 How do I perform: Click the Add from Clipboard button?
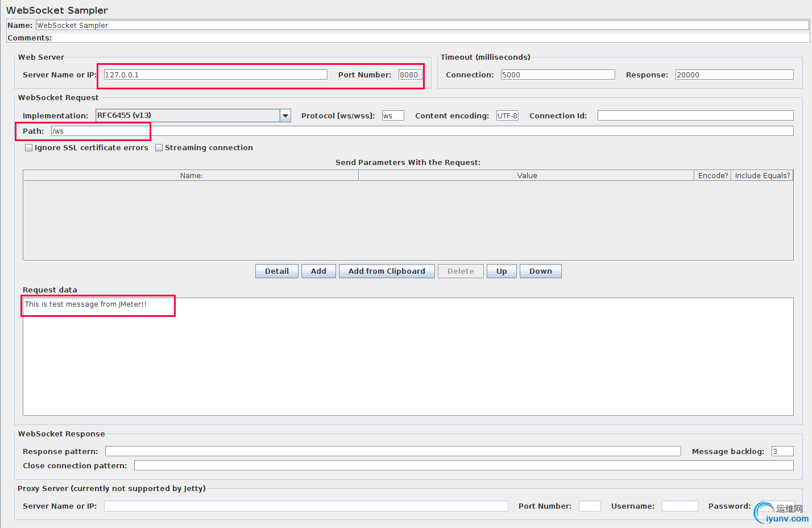(x=387, y=271)
